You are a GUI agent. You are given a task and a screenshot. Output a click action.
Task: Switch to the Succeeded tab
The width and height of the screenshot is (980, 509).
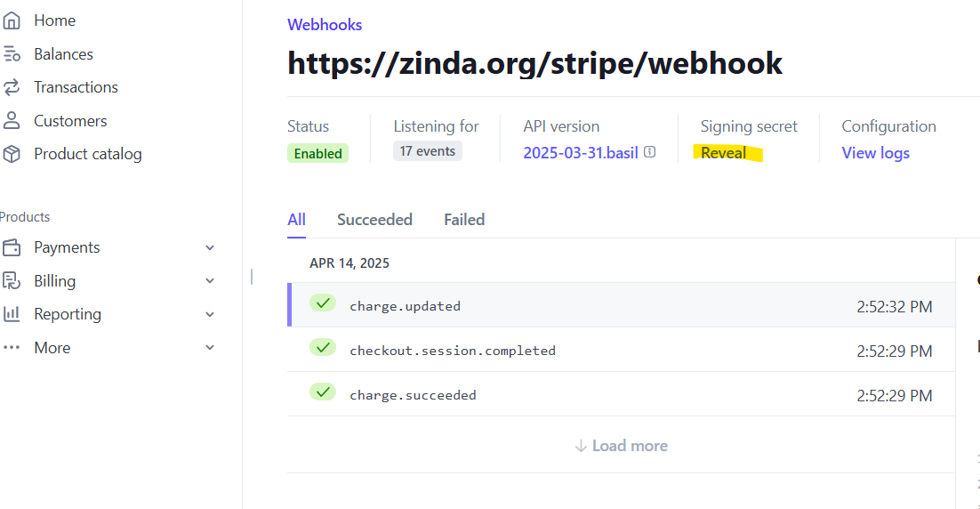(x=374, y=220)
